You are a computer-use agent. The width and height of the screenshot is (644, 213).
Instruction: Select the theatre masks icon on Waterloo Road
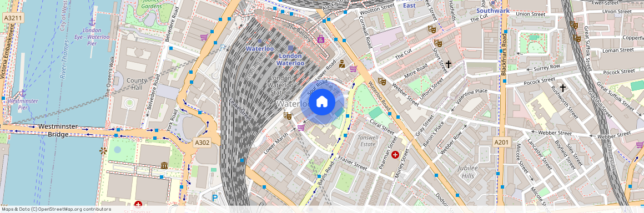(x=382, y=81)
